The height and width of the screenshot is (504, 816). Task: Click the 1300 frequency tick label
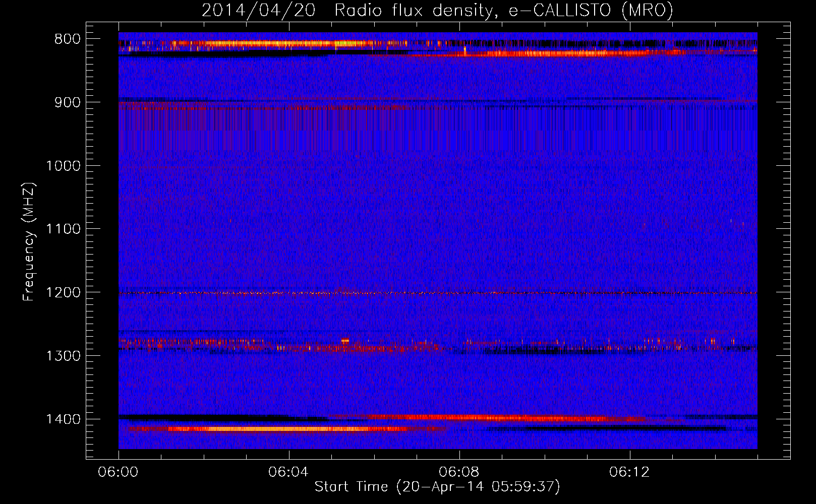(x=63, y=356)
